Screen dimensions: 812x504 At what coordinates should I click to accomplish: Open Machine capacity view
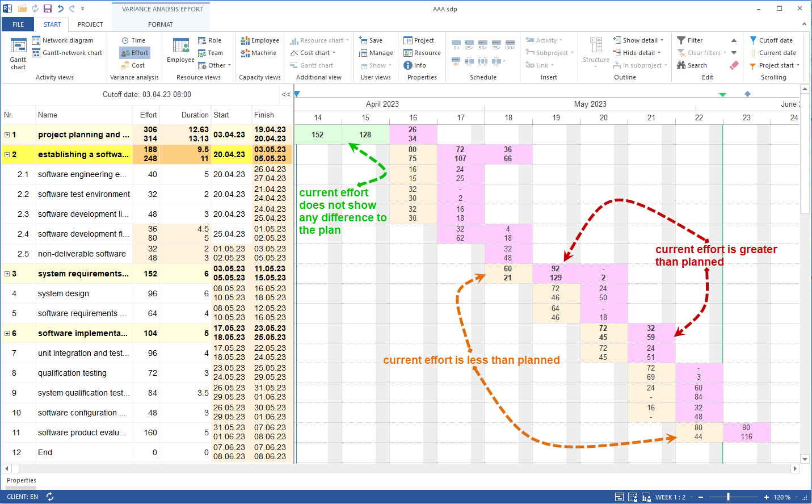258,53
